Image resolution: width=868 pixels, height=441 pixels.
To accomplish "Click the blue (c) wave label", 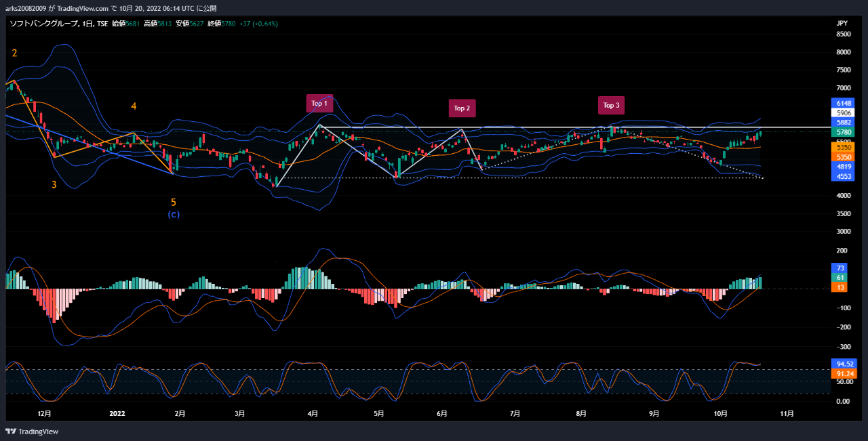I will [174, 215].
